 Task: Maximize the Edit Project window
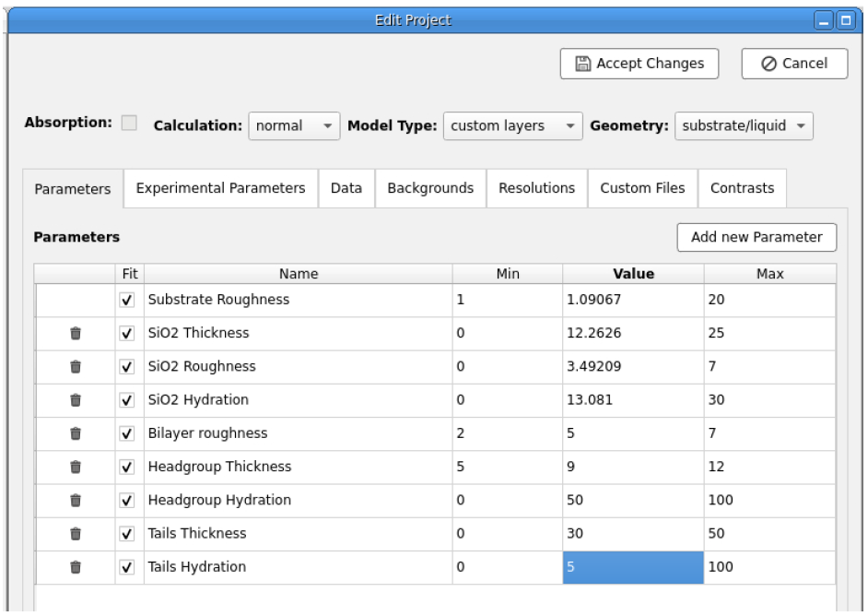click(x=846, y=20)
